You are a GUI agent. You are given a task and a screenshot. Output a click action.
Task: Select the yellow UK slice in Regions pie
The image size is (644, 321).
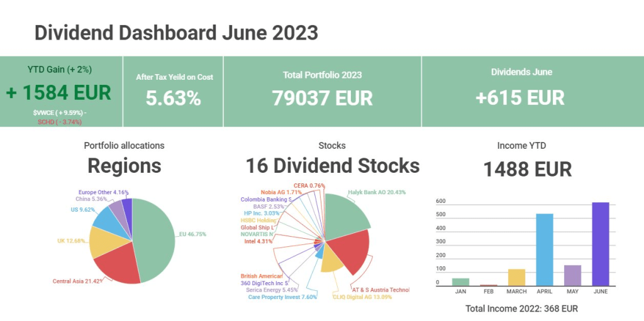pos(102,242)
